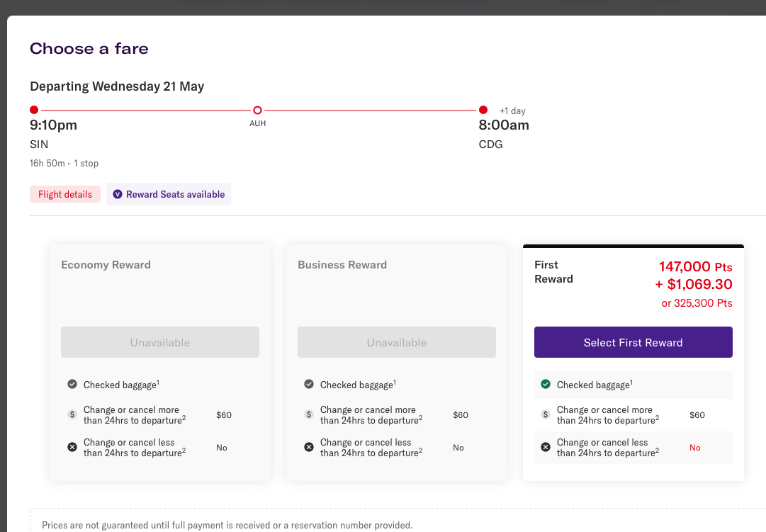The width and height of the screenshot is (766, 532).
Task: Click the cross icon in Economy Reward card
Action: pos(72,447)
